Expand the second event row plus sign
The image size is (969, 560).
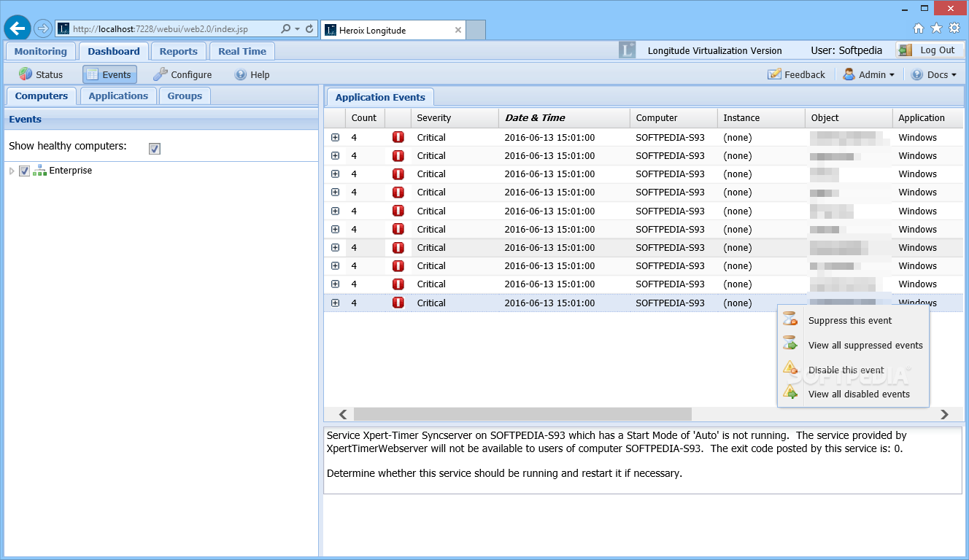[335, 155]
